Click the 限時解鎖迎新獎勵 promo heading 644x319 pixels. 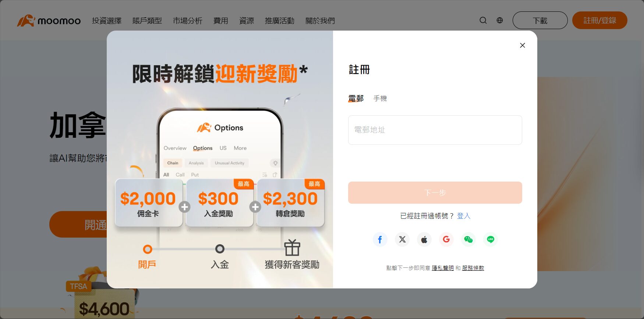point(220,73)
